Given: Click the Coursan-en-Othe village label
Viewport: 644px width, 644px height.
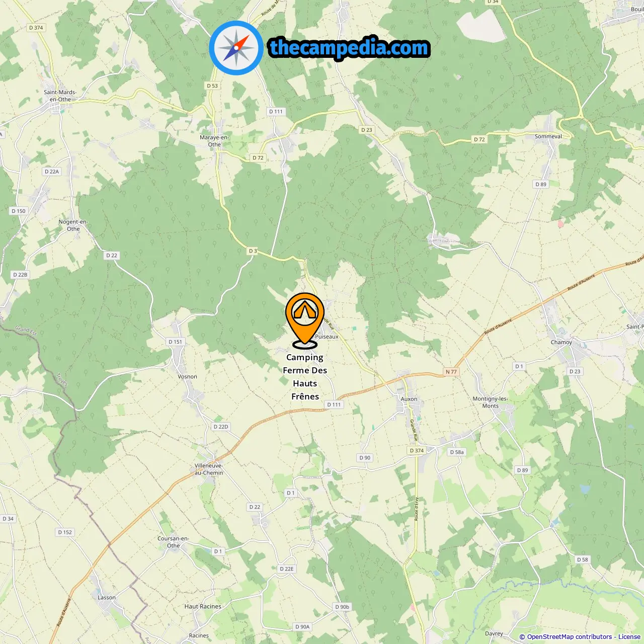Looking at the screenshot, I should point(174,542).
